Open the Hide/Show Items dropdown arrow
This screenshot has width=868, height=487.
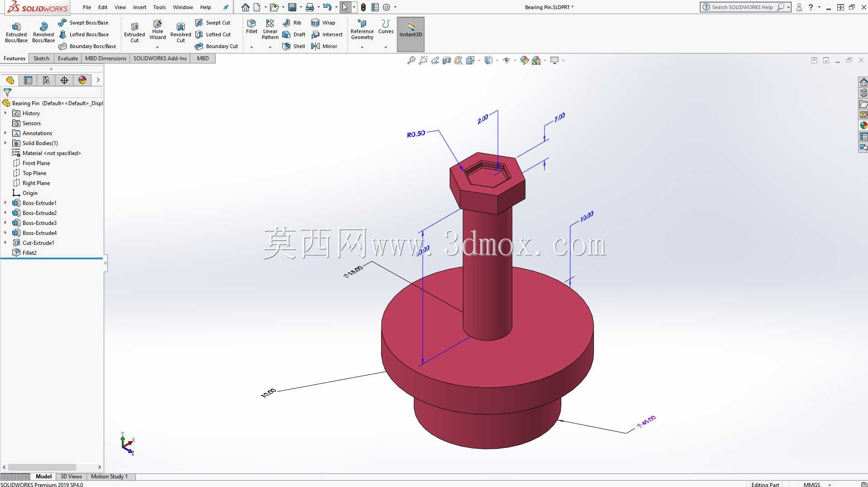point(515,60)
